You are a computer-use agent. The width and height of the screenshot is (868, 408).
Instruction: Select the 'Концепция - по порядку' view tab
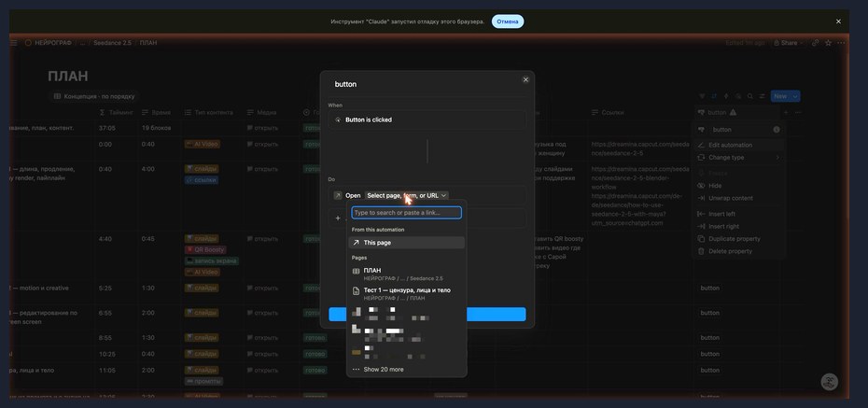(93, 96)
